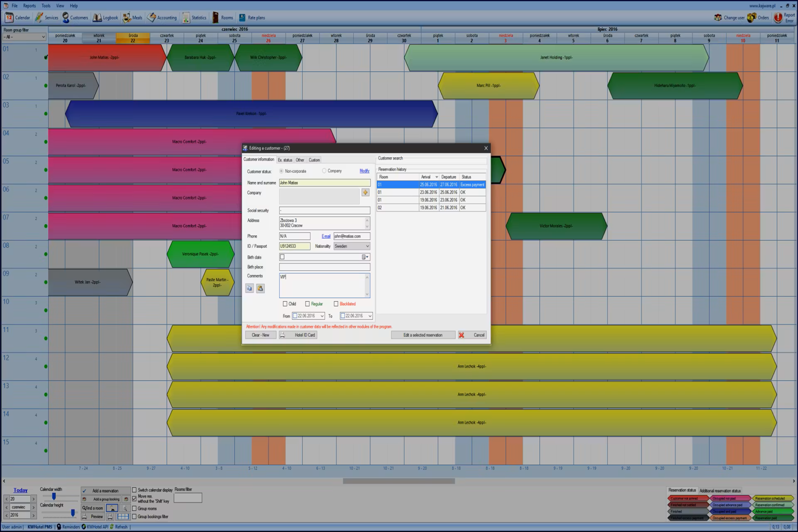Go to next year with 2016 right arrow
The image size is (798, 532).
click(x=33, y=516)
